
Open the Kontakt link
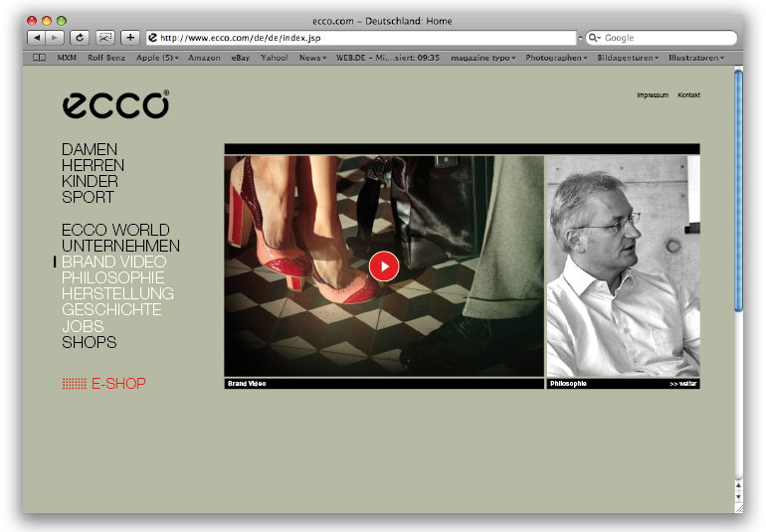(688, 94)
